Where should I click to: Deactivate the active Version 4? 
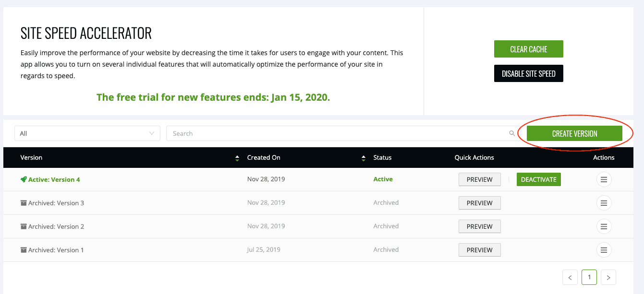pyautogui.click(x=538, y=179)
